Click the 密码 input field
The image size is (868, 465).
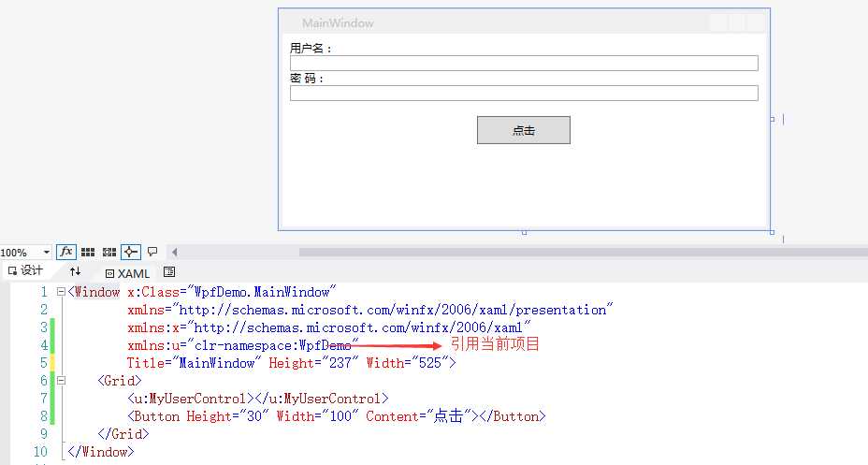pyautogui.click(x=524, y=93)
